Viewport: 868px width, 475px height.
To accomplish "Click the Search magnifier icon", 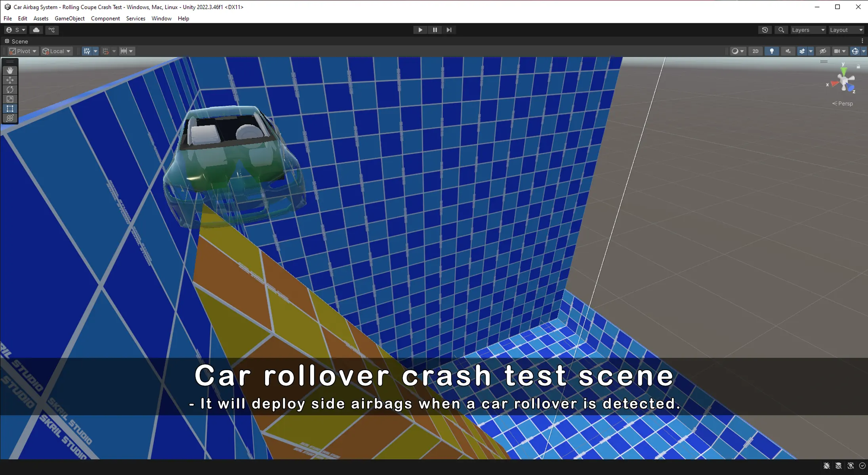I will [x=781, y=30].
